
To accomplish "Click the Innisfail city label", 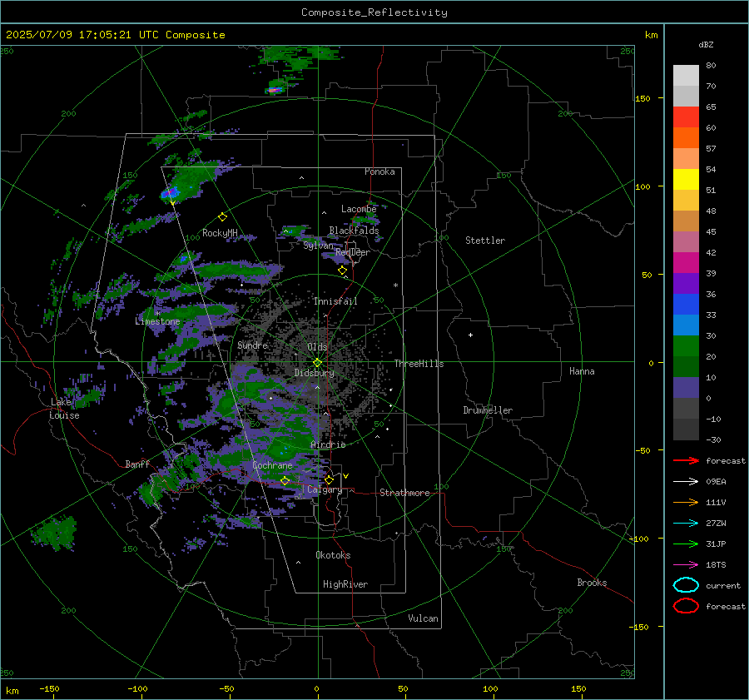I will tap(335, 301).
